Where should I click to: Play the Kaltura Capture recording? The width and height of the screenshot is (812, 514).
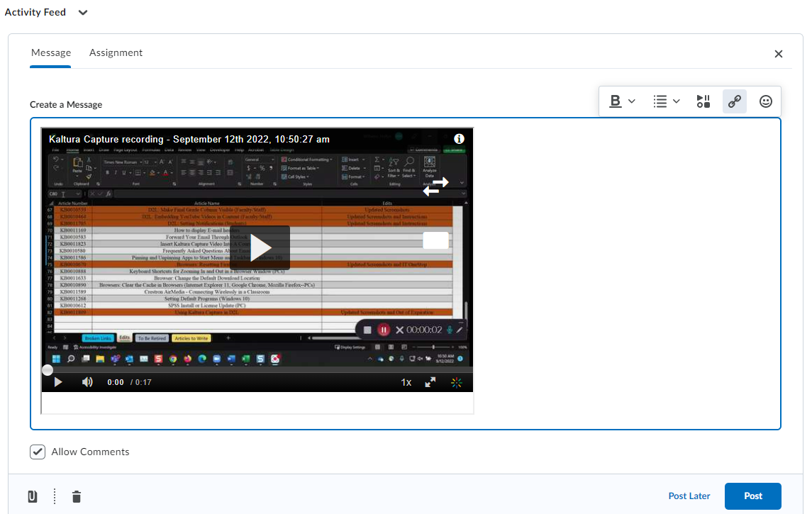pos(262,247)
